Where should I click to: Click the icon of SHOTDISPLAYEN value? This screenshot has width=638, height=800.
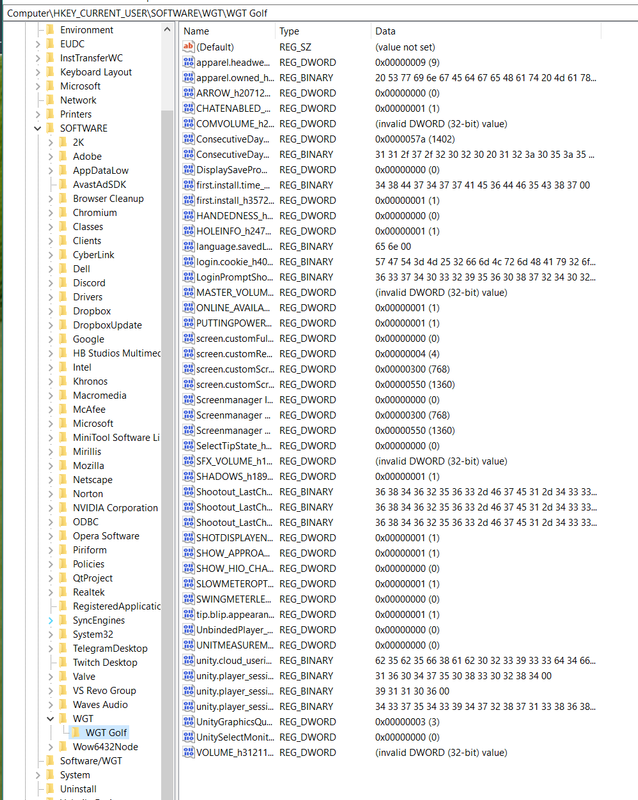pyautogui.click(x=188, y=538)
